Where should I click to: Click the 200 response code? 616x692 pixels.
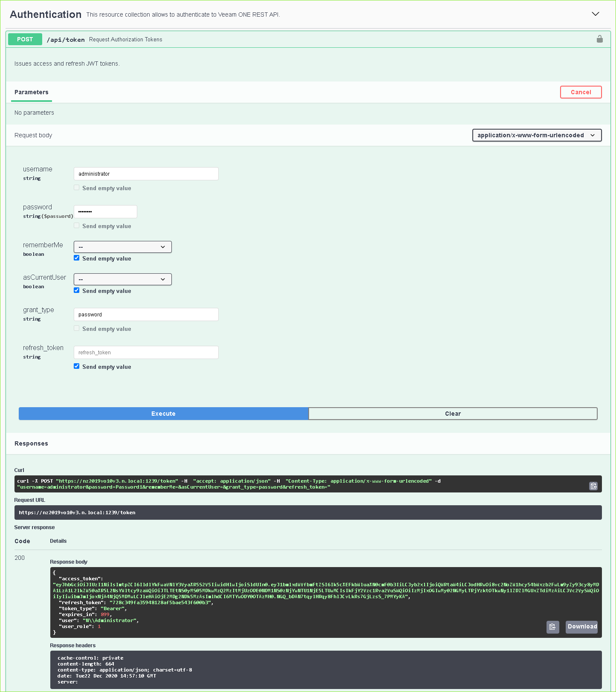coord(20,558)
